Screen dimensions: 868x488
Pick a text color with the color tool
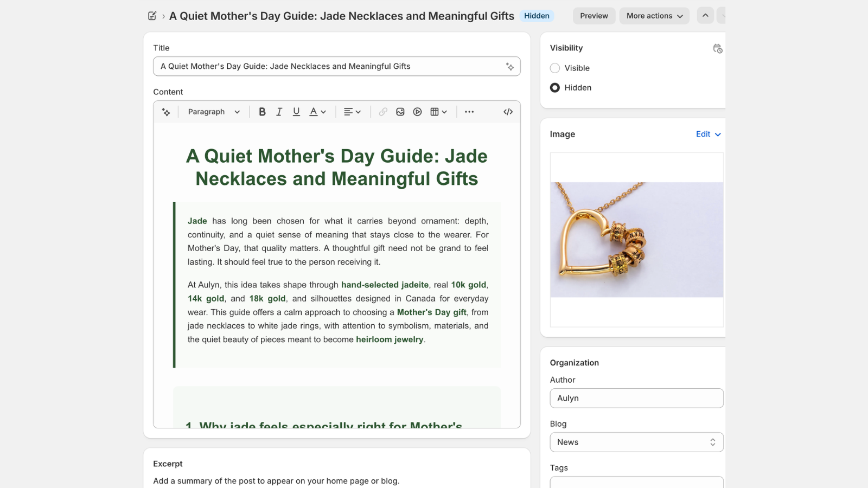coord(316,112)
